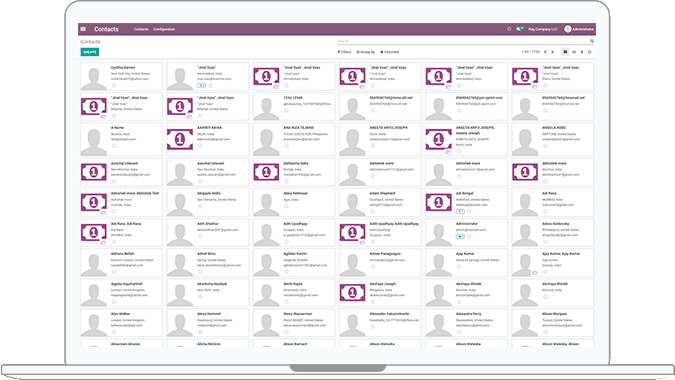Click the Abhilasha Gulia company image thumbnail

click(266, 172)
